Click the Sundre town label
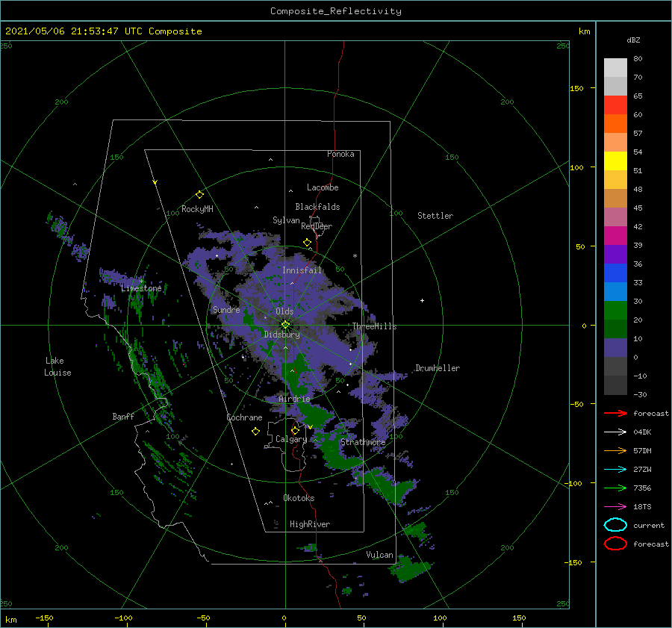The width and height of the screenshot is (672, 628). tap(226, 309)
